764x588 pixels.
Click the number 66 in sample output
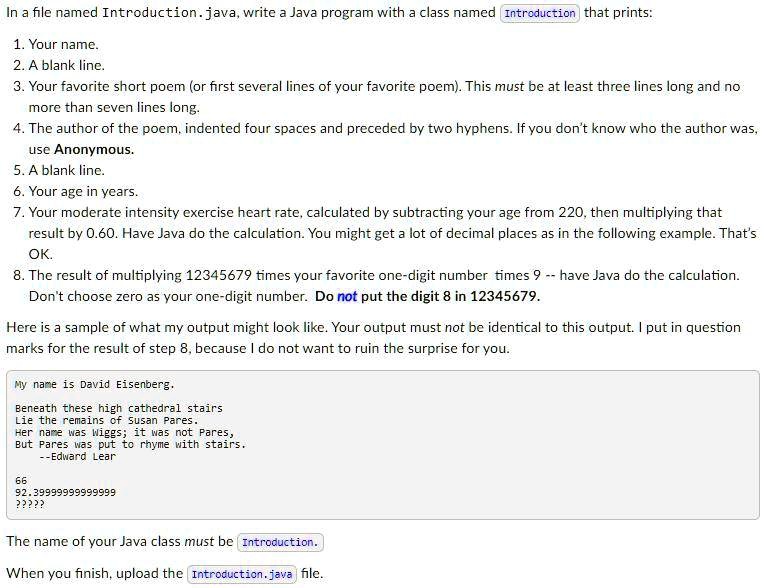tap(21, 481)
